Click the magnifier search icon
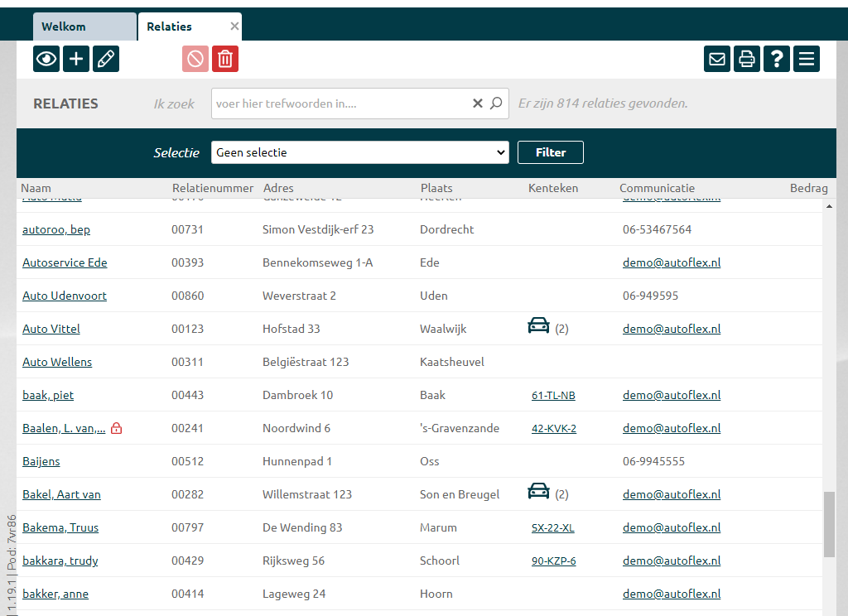848x616 pixels. click(496, 103)
